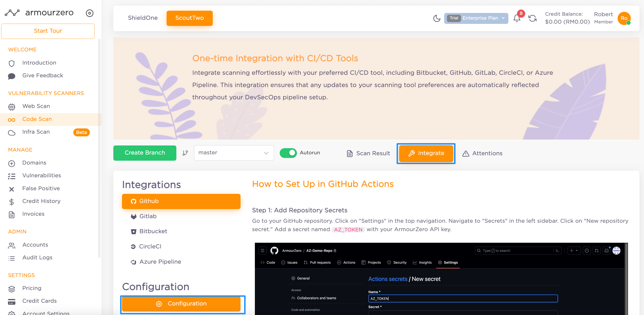
Task: Click the git branch icon beside master
Action: [185, 153]
